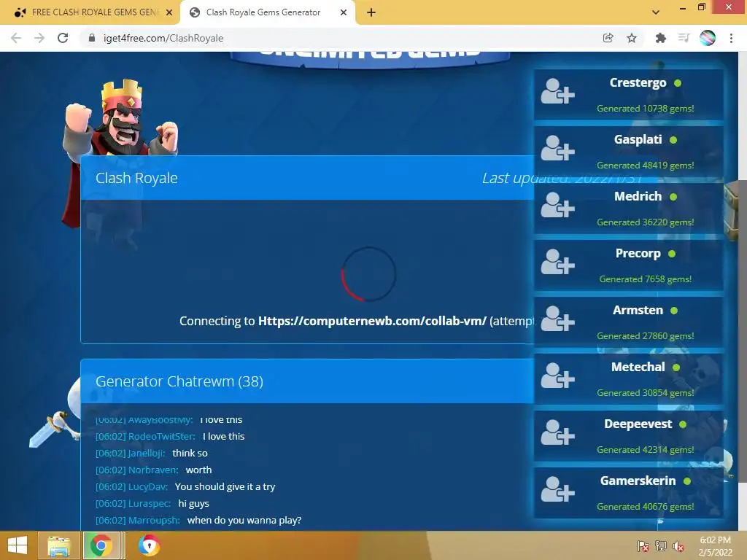Viewport: 747px width, 560px height.
Task: Open a new tab with the plus button
Action: [371, 12]
